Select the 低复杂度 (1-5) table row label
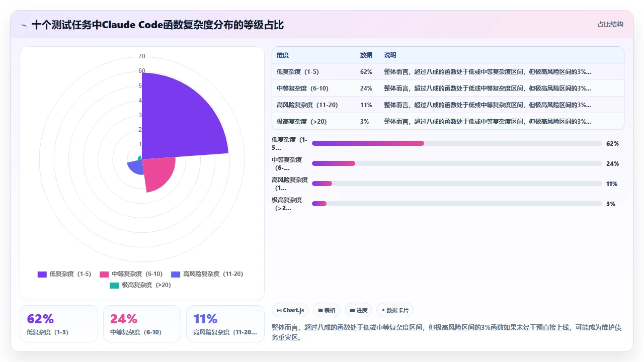644x362 pixels. pyautogui.click(x=298, y=72)
